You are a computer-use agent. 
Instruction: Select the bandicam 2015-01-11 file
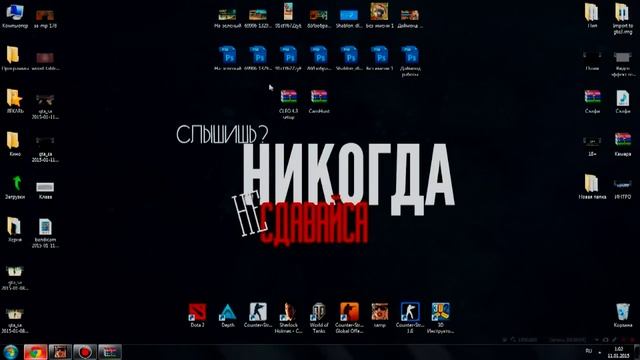[45, 233]
